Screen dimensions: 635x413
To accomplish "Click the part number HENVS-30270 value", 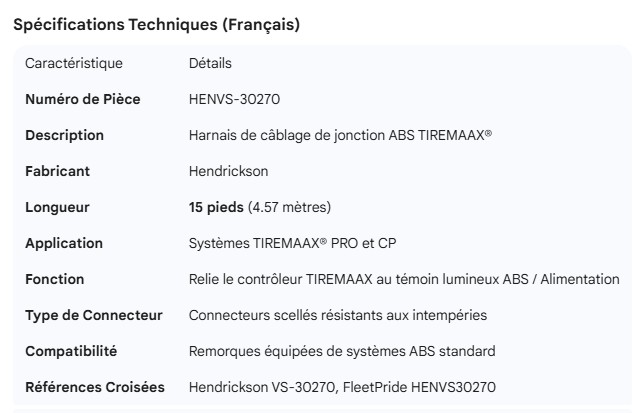I will [x=230, y=100].
